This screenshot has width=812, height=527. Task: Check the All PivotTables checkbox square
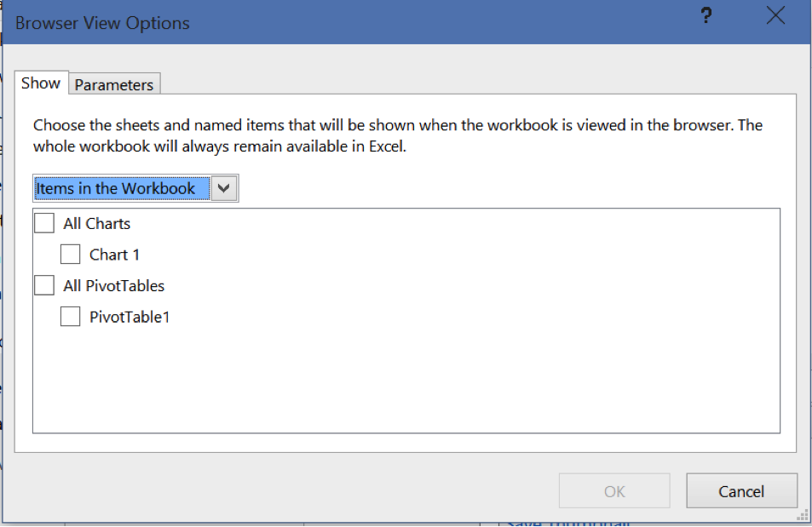click(x=44, y=286)
